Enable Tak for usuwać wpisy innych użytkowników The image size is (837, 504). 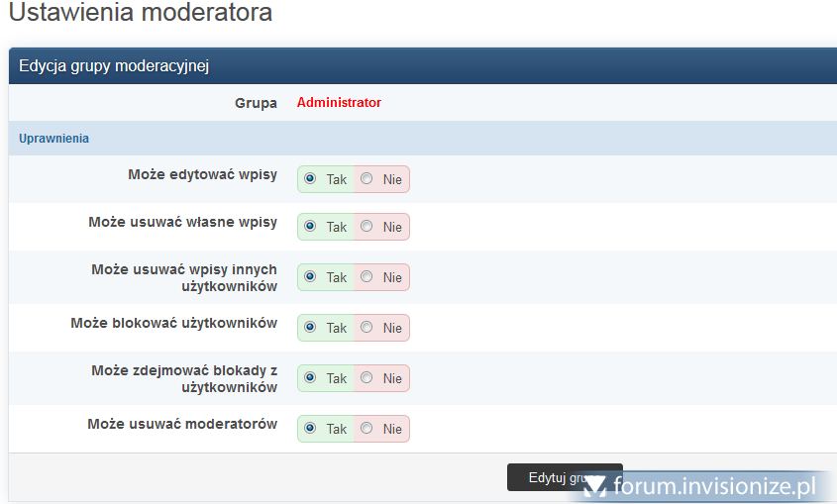[310, 277]
